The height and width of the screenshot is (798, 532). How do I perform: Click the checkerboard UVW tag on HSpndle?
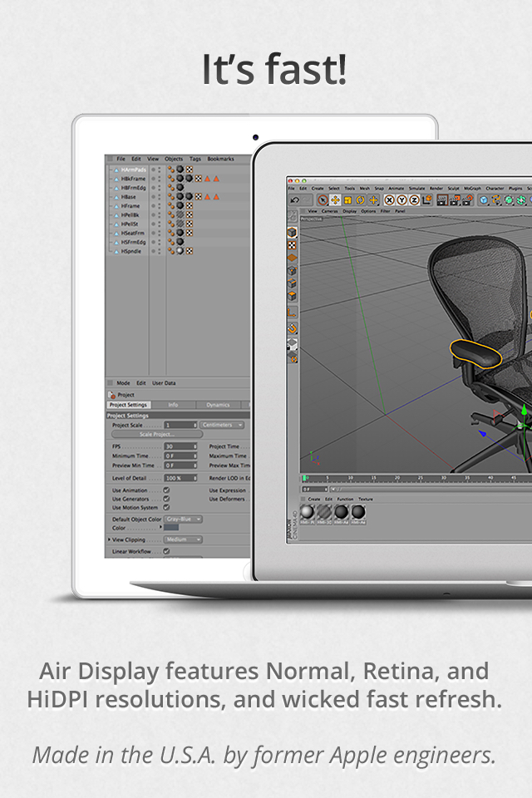coord(189,251)
